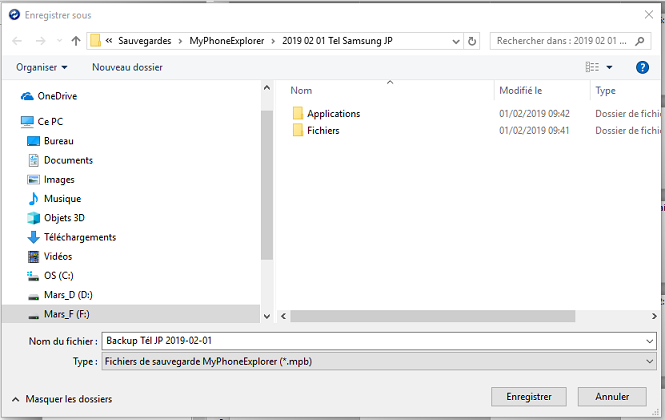Select the Applications folder
This screenshot has height=420, width=665.
[333, 114]
